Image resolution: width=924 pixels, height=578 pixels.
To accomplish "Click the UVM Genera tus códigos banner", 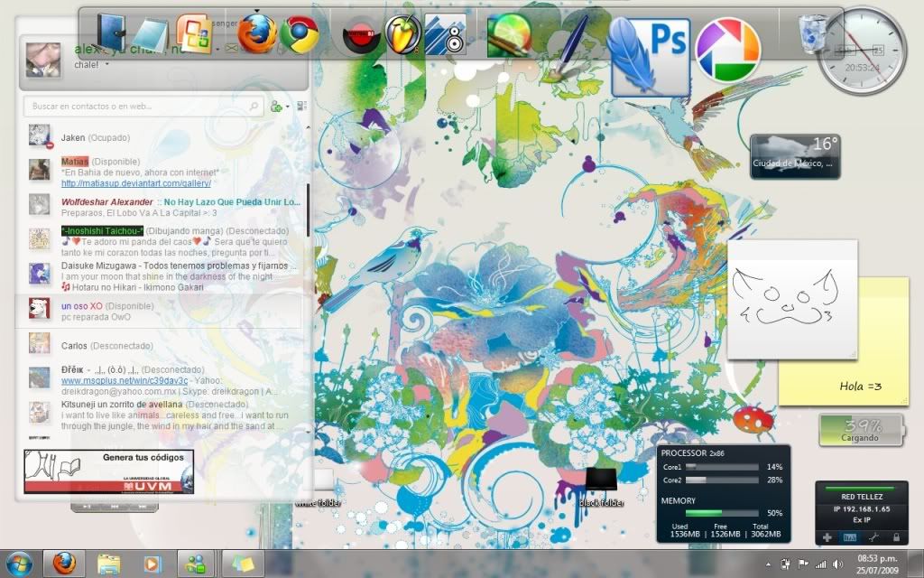I will (108, 471).
